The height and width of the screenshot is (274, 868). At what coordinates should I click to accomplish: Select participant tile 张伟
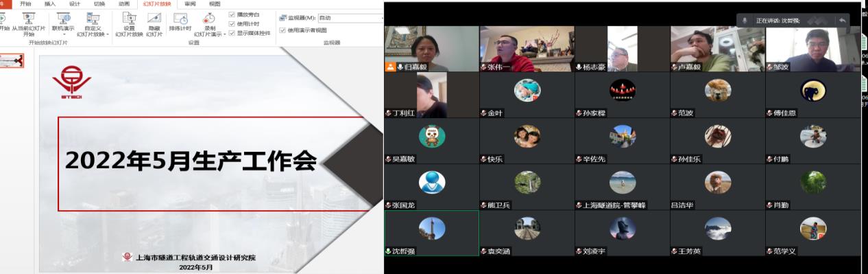pos(527,49)
